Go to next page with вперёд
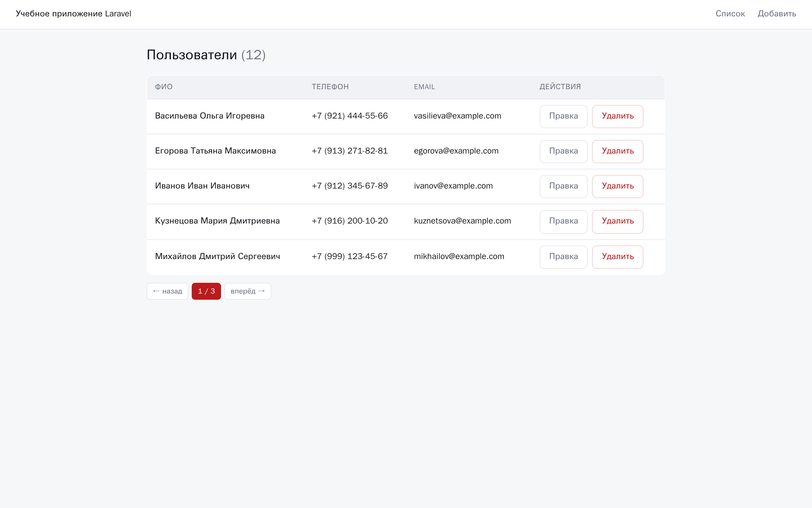Viewport: 812px width, 508px height. 248,291
